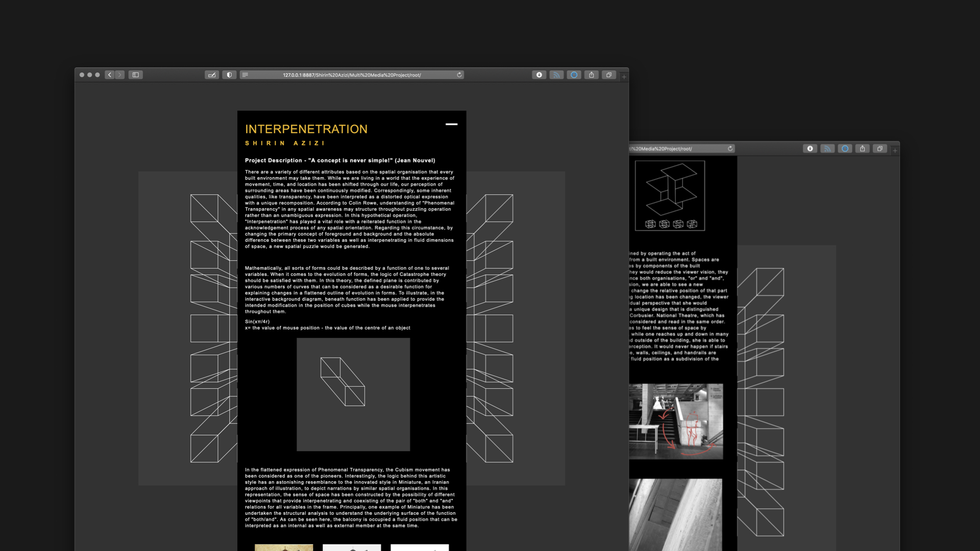Click the 127.0.0.1:8887 address field
This screenshot has width=980, height=551.
pyautogui.click(x=352, y=75)
